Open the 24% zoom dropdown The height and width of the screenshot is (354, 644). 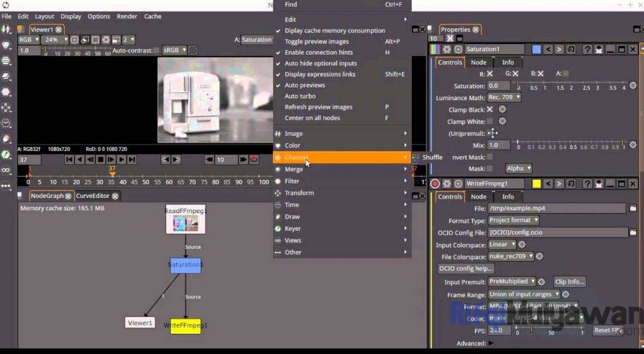(55, 40)
